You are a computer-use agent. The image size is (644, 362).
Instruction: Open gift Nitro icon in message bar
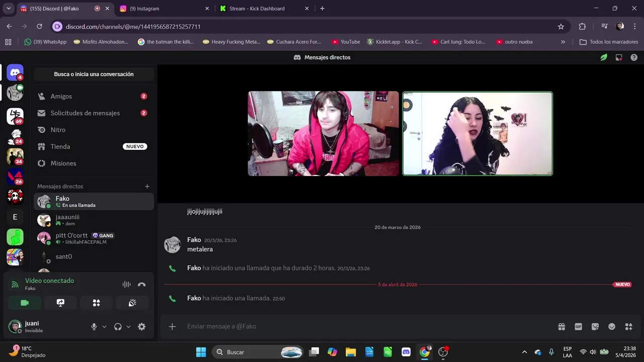click(561, 326)
